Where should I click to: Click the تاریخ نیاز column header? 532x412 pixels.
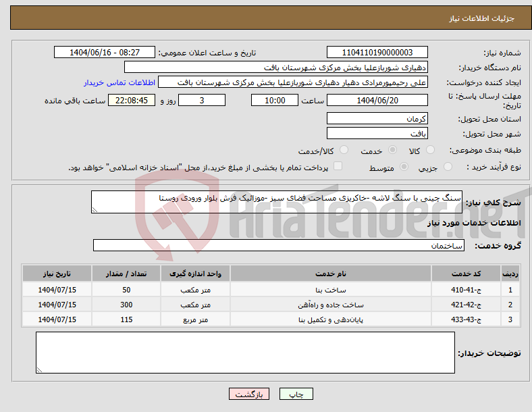point(57,274)
